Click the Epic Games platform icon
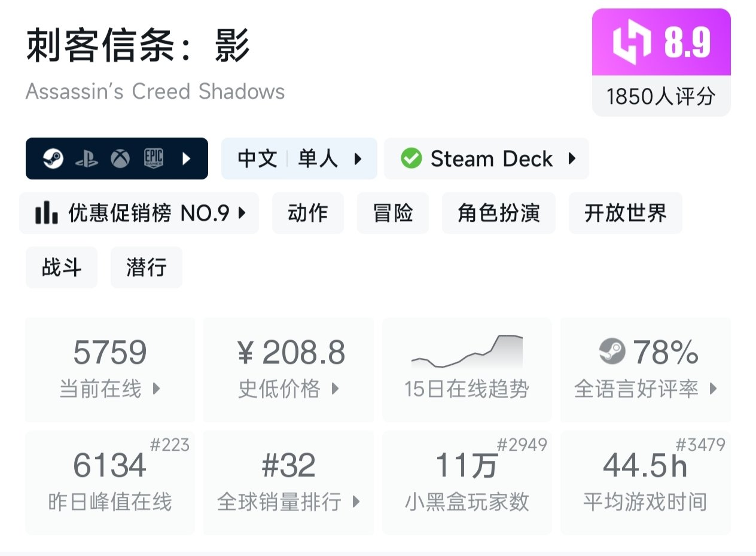756x556 pixels. (x=153, y=158)
